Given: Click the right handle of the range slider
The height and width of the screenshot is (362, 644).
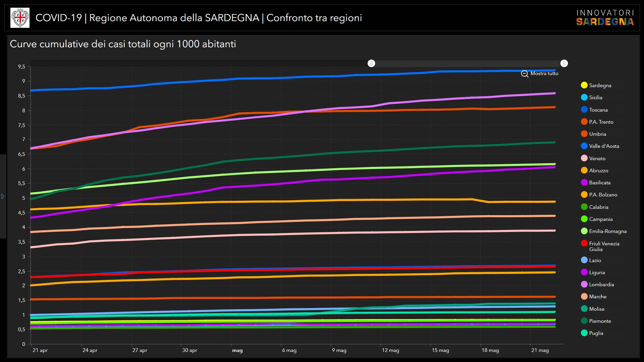Looking at the screenshot, I should [x=564, y=63].
